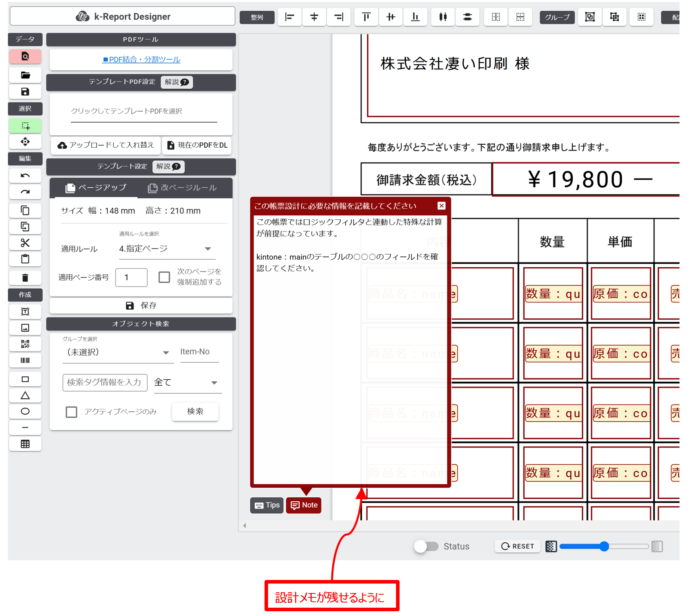Create a QR code object
The height and width of the screenshot is (616, 691).
[25, 344]
